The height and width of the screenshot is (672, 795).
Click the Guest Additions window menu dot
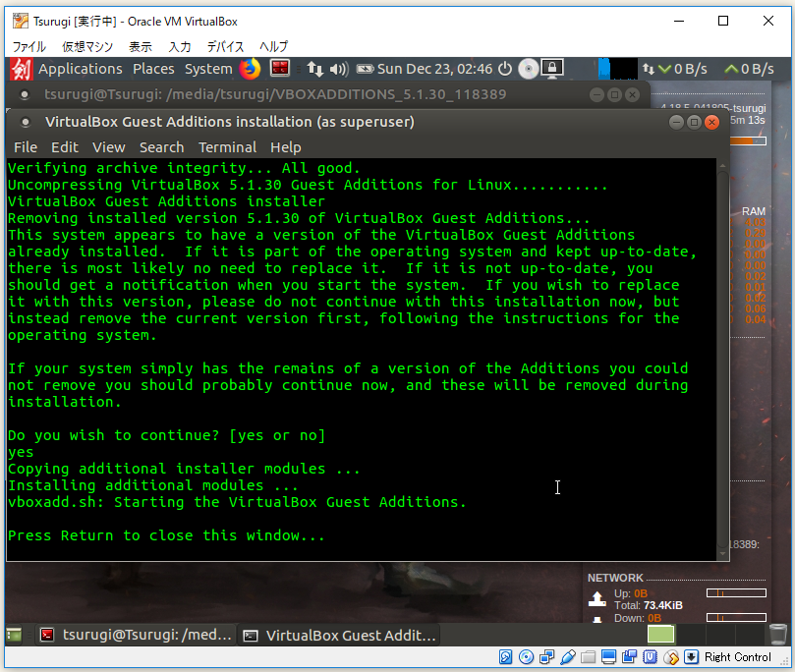25,122
